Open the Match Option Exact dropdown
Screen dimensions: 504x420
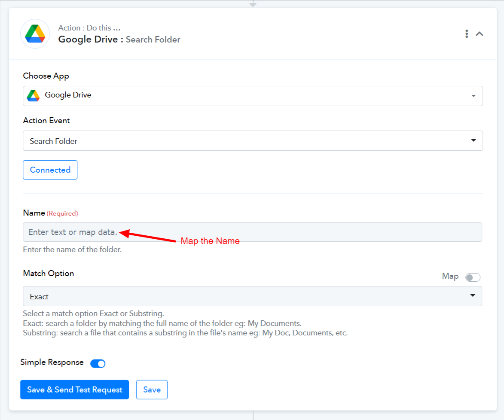point(252,296)
